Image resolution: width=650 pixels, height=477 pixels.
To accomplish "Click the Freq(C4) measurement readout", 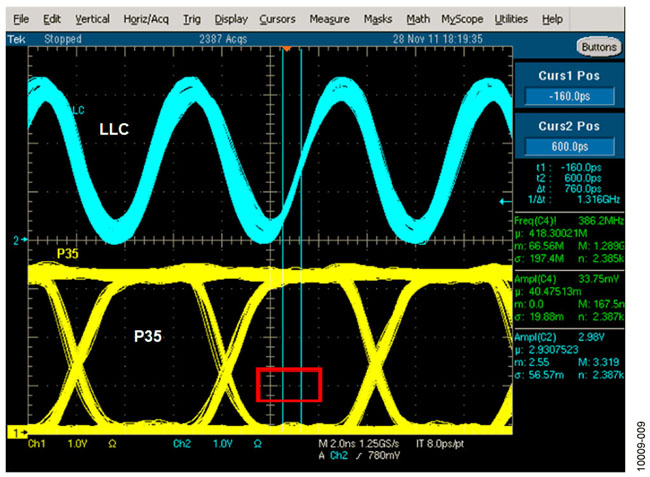I will 569,240.
